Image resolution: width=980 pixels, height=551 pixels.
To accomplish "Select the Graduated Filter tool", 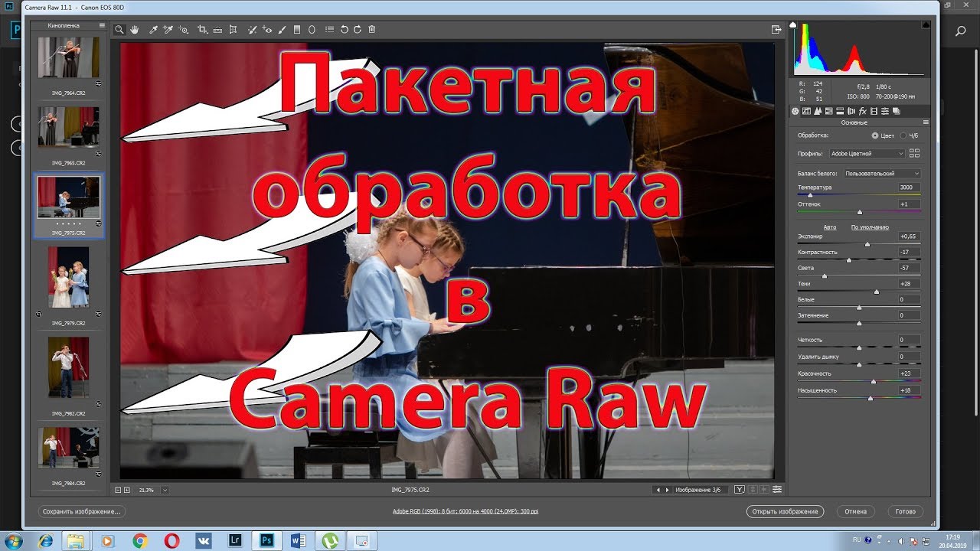I will point(296,30).
